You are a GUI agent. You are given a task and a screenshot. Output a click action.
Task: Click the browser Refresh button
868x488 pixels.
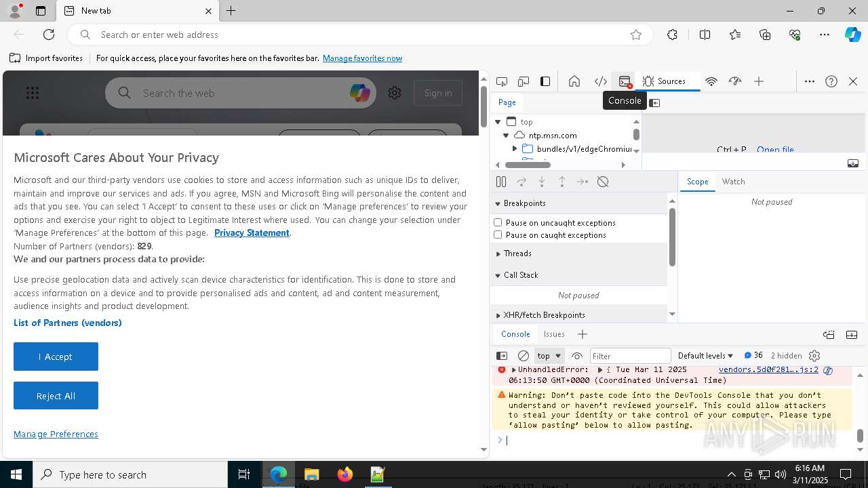pyautogui.click(x=49, y=35)
